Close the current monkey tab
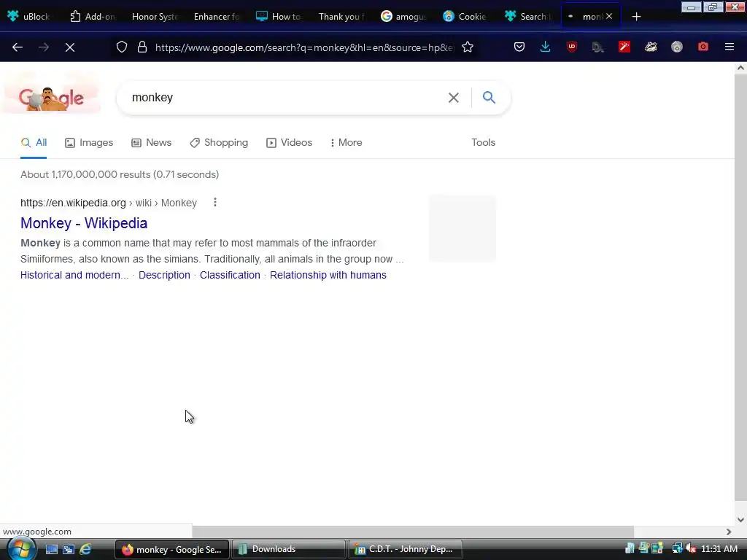Screen dimensions: 747x560 pyautogui.click(x=609, y=16)
